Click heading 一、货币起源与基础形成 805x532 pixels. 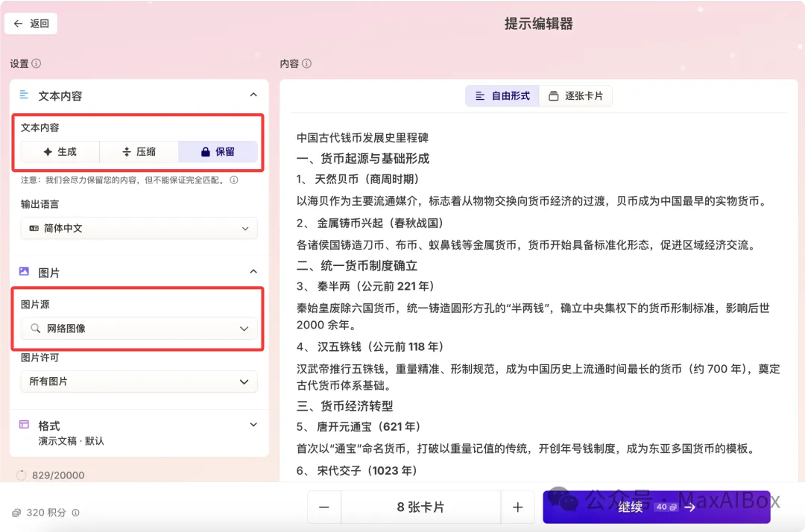click(363, 159)
